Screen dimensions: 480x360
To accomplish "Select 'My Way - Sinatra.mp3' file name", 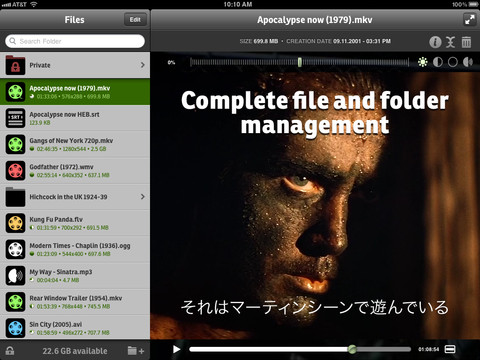I will [x=61, y=272].
